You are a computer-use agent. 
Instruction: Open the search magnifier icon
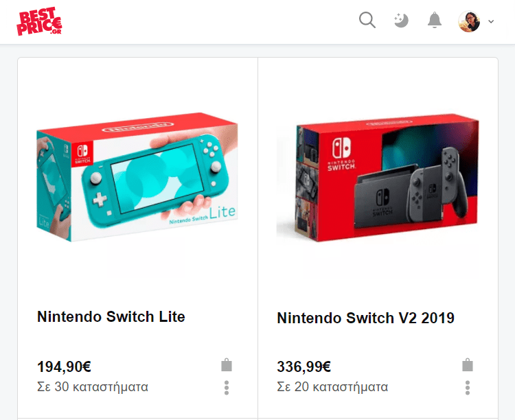(x=367, y=21)
